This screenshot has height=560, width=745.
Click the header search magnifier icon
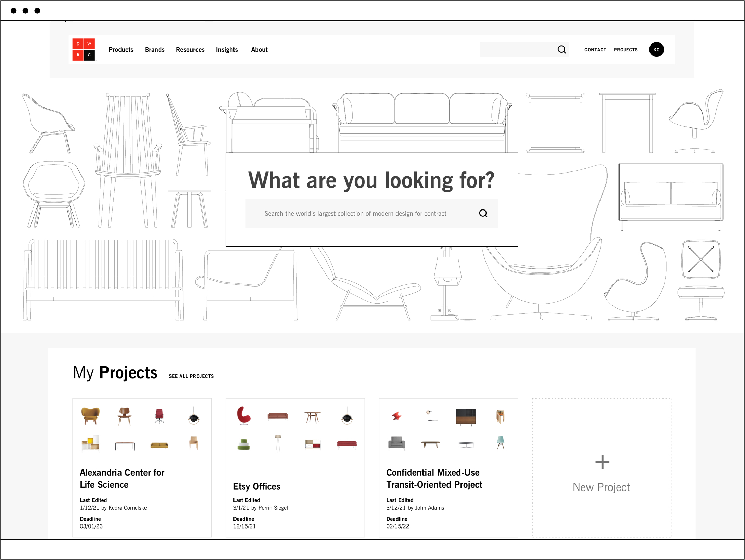pos(561,50)
